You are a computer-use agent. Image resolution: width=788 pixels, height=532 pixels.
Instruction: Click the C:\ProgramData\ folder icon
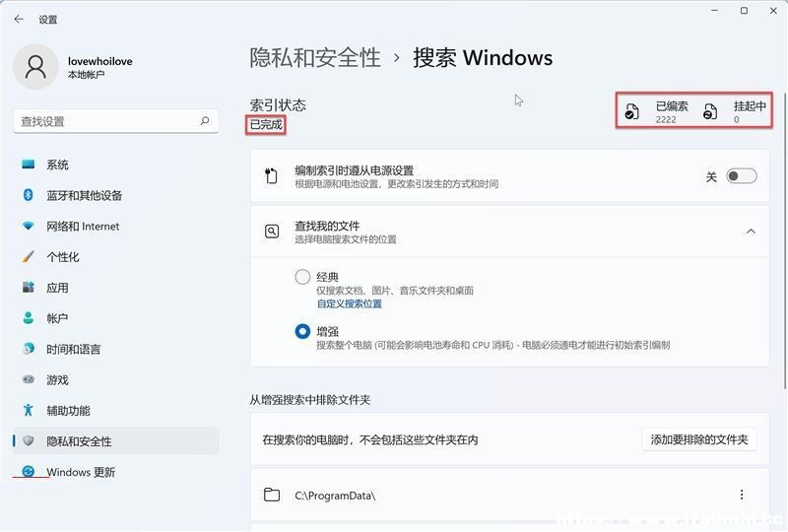(x=272, y=495)
